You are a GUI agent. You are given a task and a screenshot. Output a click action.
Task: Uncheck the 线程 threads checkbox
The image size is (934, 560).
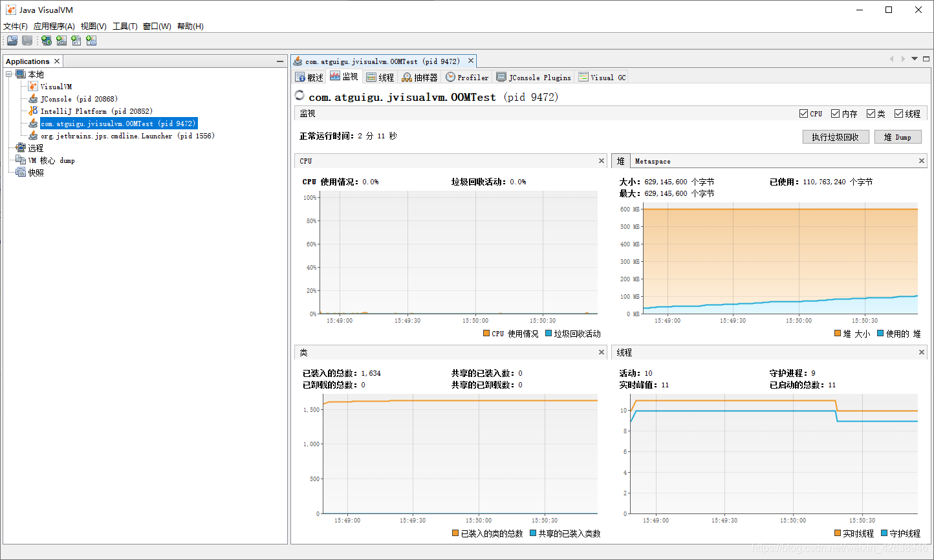point(898,113)
